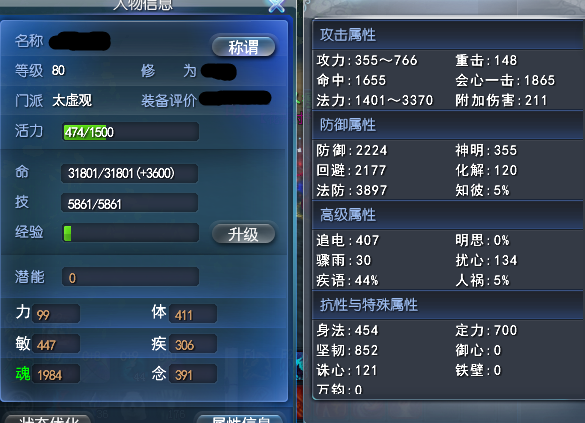
Task: Click the green 魂 soul attribute label
Action: (x=23, y=373)
